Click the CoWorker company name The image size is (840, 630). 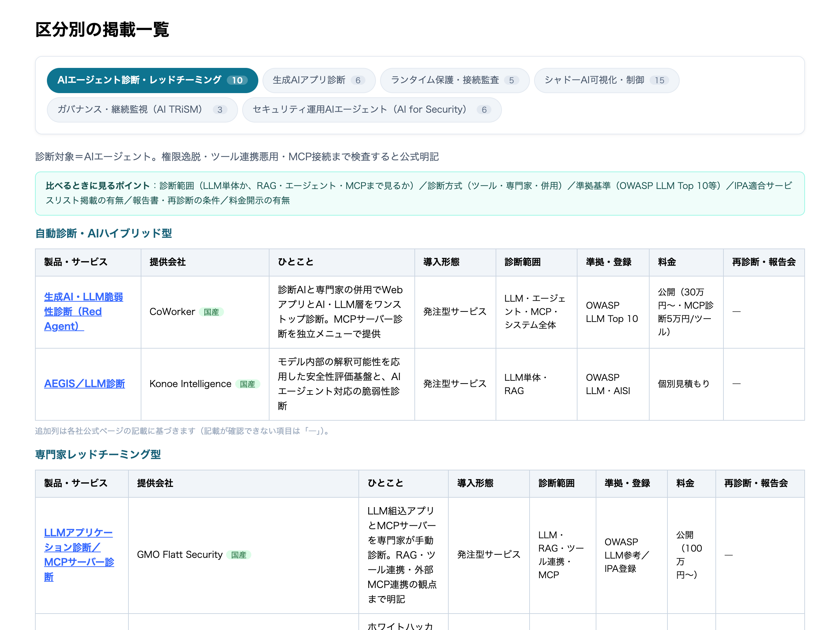[172, 311]
